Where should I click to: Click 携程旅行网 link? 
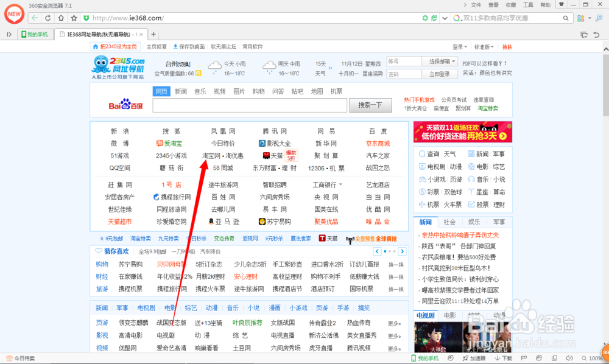(x=172, y=197)
